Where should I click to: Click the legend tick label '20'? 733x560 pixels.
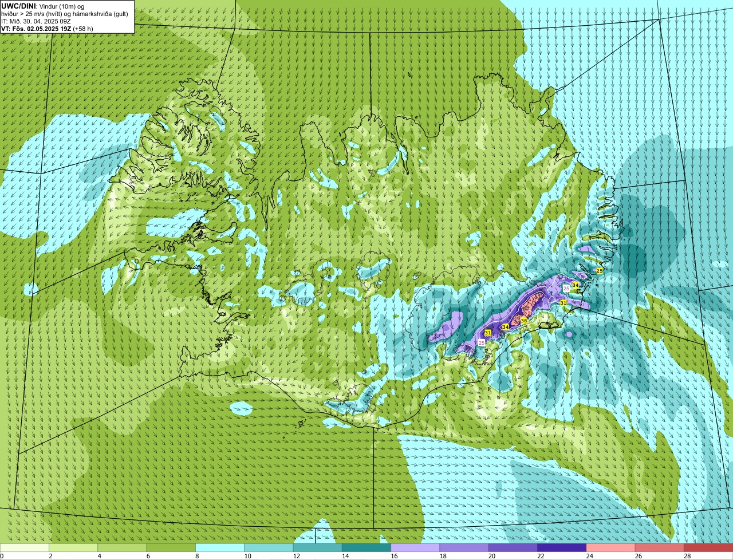click(492, 556)
